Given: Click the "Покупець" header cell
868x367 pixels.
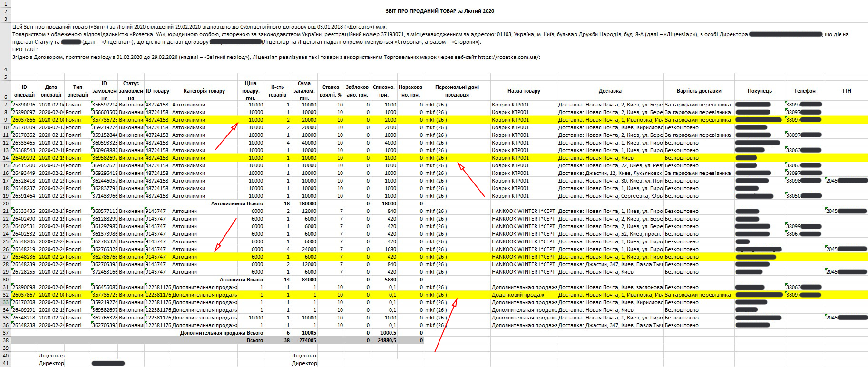Looking at the screenshot, I should point(760,91).
